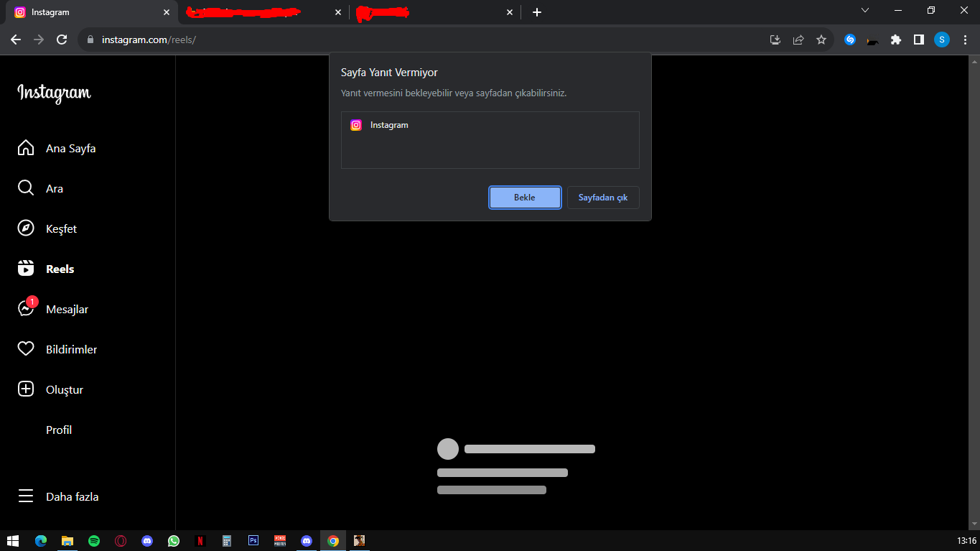Screen dimensions: 980x551
Task: Click the Daha fazla text label
Action: pos(73,497)
